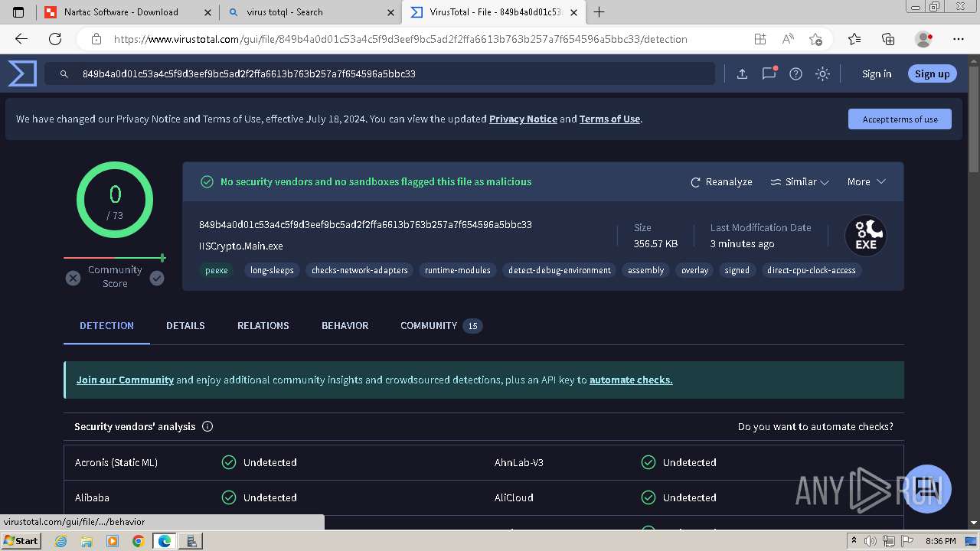Open the notifications chat icon

pyautogui.click(x=769, y=73)
